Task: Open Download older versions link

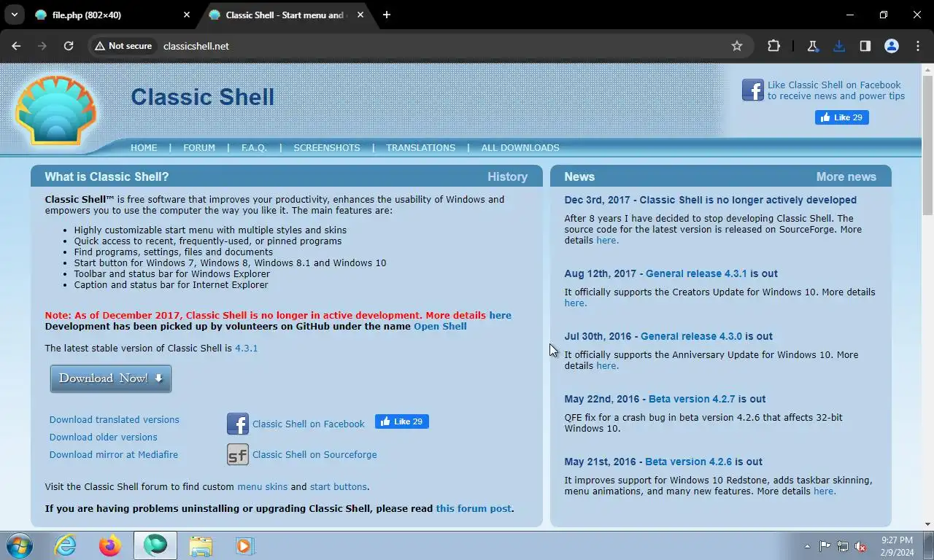Action: [x=103, y=437]
